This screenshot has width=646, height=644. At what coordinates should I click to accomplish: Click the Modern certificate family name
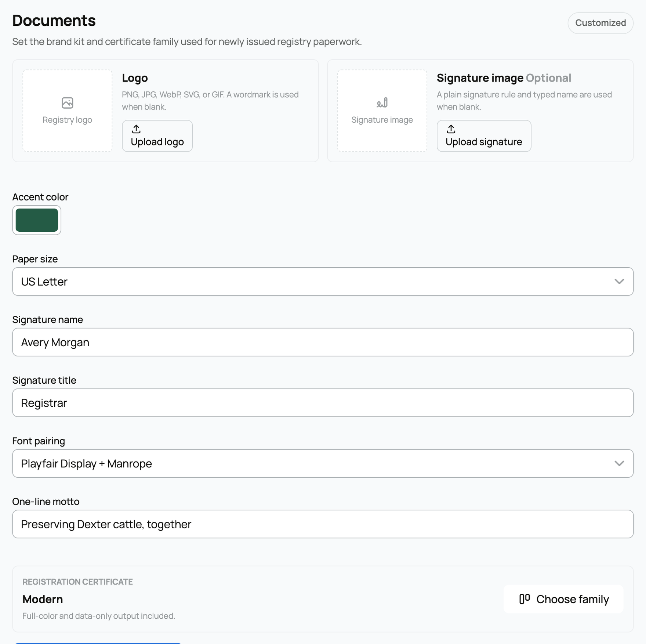[x=43, y=599]
